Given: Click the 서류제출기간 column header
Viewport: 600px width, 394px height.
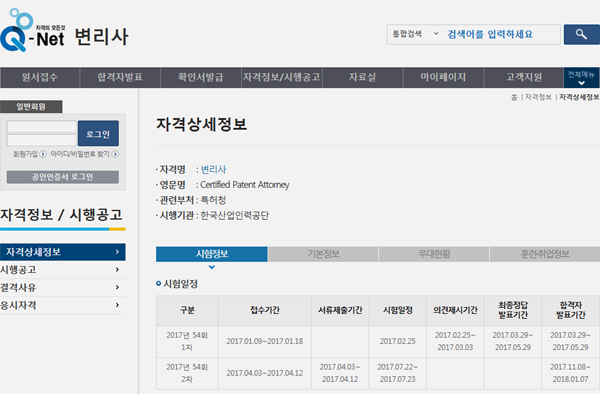Looking at the screenshot, I should click(340, 310).
